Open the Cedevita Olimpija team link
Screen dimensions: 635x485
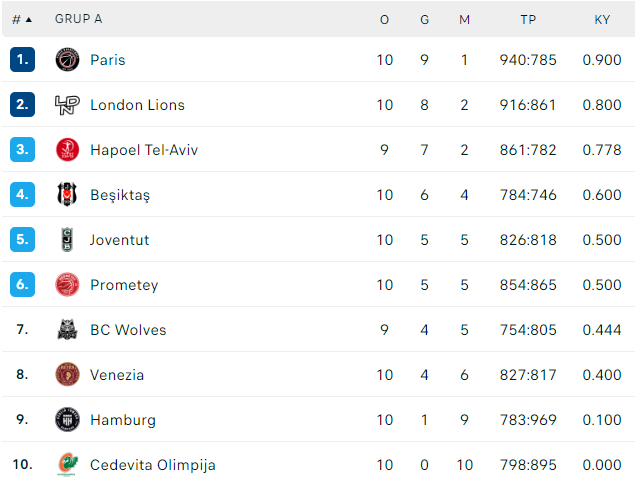(x=153, y=465)
